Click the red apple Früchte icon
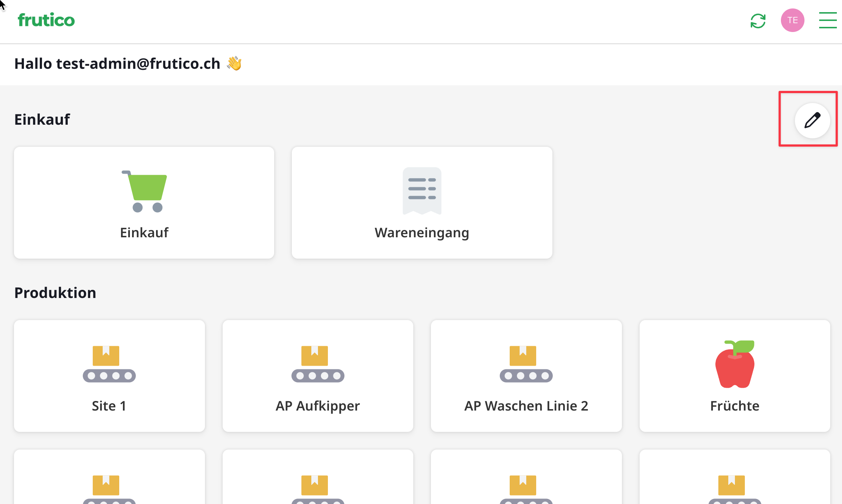The height and width of the screenshot is (504, 842). point(735,364)
